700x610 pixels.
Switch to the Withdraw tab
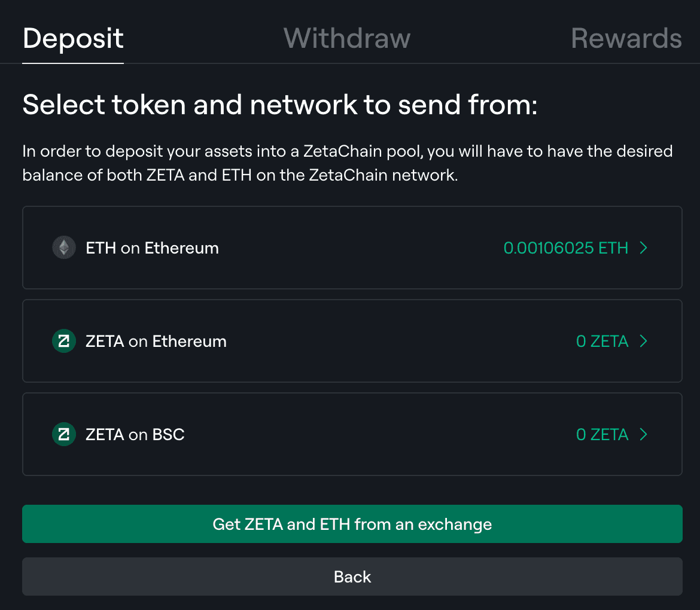pos(347,38)
